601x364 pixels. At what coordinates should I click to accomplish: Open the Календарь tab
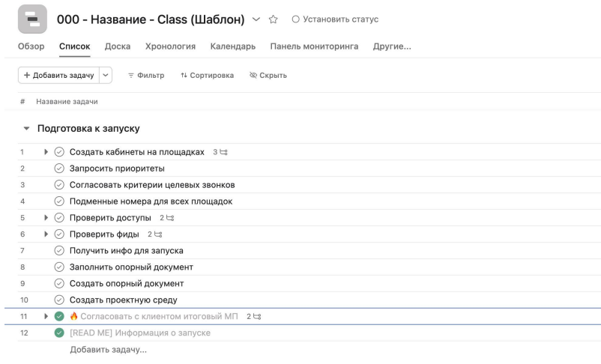tap(232, 46)
